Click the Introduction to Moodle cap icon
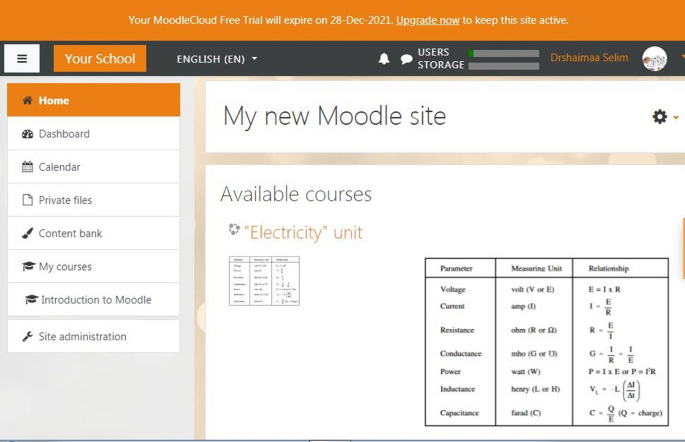Image resolution: width=685 pixels, height=442 pixels. coord(31,300)
